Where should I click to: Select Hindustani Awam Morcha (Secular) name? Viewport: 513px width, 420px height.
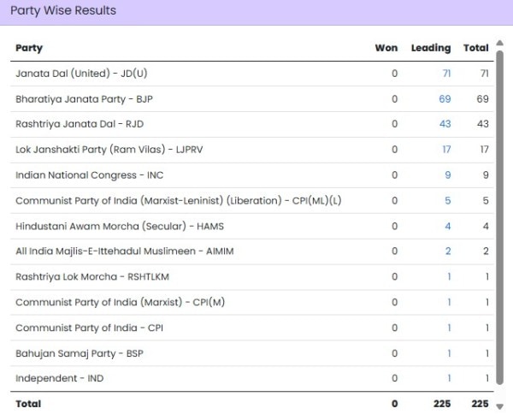pyautogui.click(x=120, y=226)
